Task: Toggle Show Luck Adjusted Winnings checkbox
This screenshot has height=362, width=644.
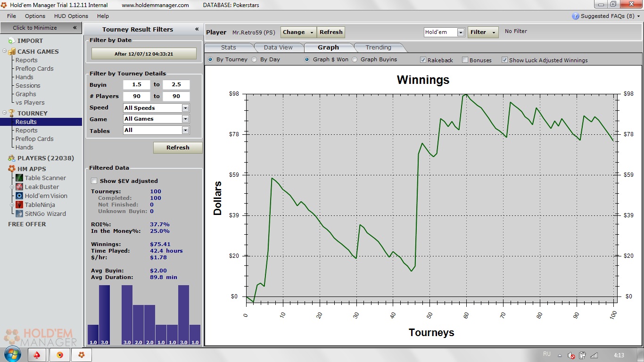Action: coord(504,60)
